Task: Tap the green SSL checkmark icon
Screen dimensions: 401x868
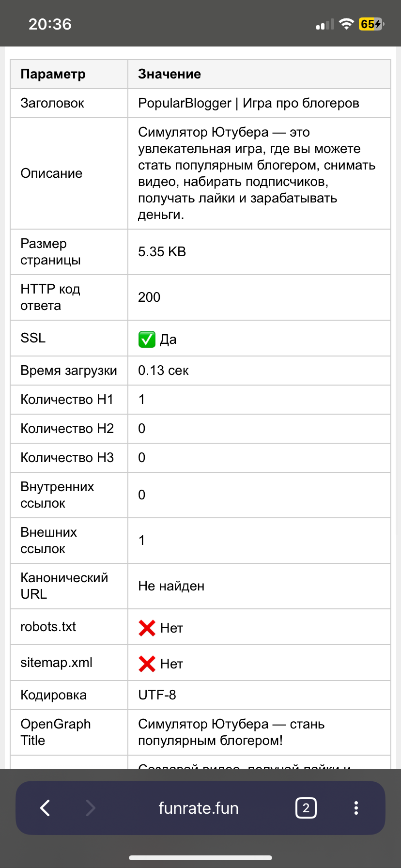Action: tap(147, 340)
